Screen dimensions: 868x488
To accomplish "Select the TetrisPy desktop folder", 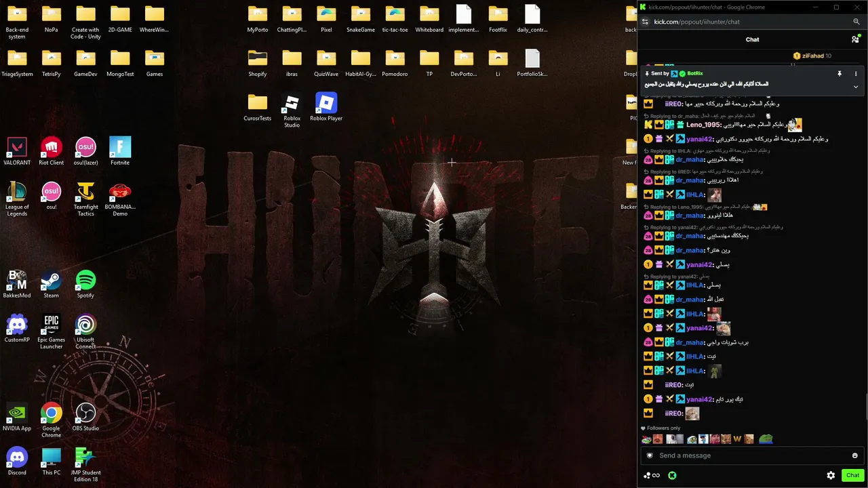I will [52, 64].
